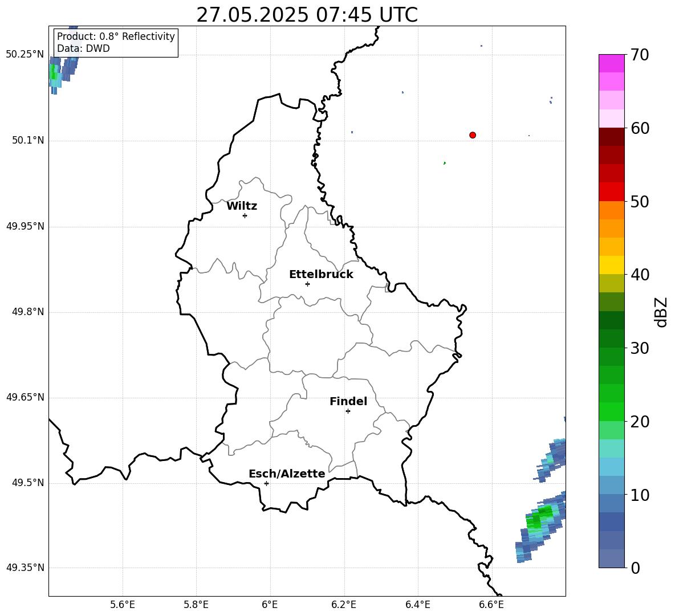Click the Wiltz station cross marker
This screenshot has width=675, height=616.
coord(245,215)
